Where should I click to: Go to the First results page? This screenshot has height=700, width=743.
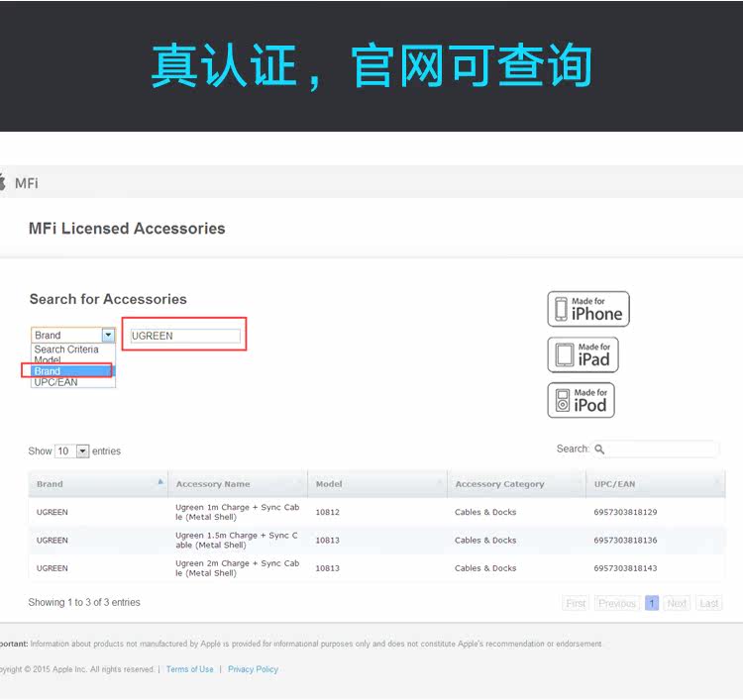(x=576, y=603)
